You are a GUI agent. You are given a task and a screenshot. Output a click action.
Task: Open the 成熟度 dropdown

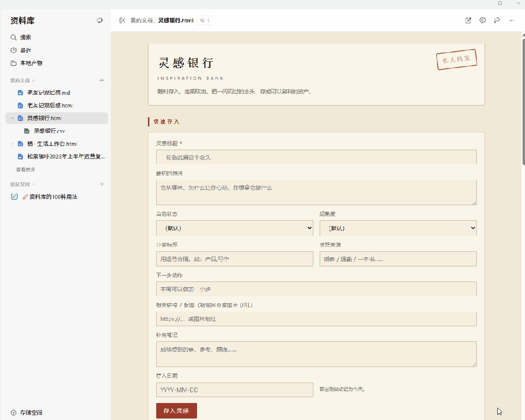(398, 228)
